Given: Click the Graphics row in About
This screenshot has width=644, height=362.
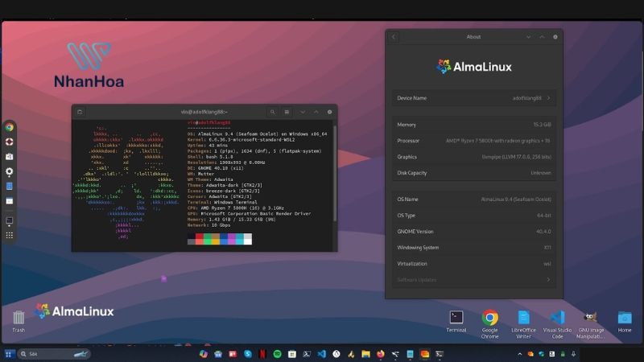Looking at the screenshot, I should [x=474, y=157].
